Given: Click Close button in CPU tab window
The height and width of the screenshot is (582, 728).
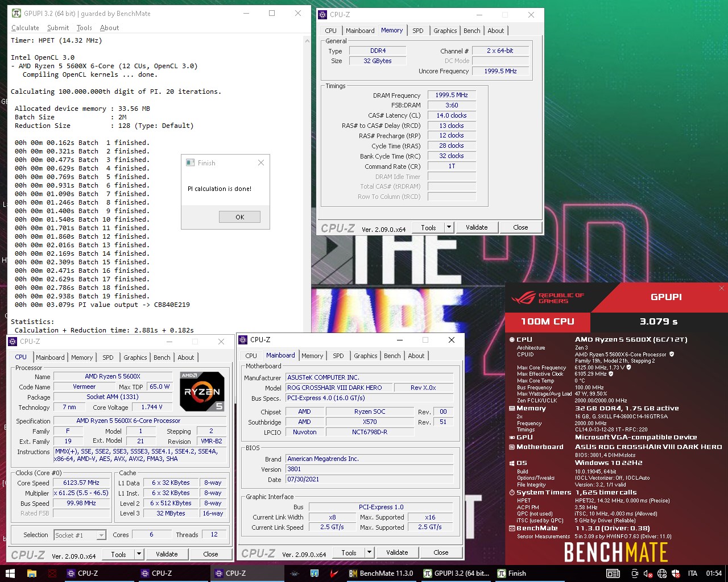Looking at the screenshot, I should 210,554.
